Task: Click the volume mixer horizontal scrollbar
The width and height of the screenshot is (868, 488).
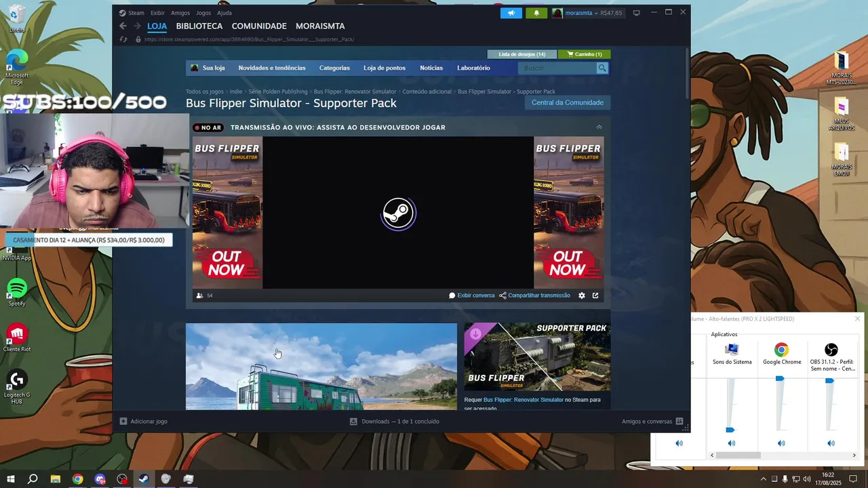Action: (x=738, y=455)
